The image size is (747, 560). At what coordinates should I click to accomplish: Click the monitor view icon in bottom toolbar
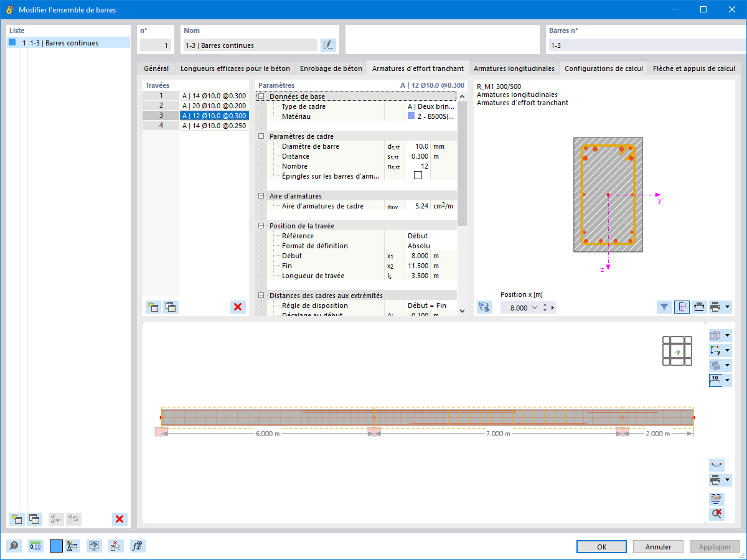(x=94, y=546)
